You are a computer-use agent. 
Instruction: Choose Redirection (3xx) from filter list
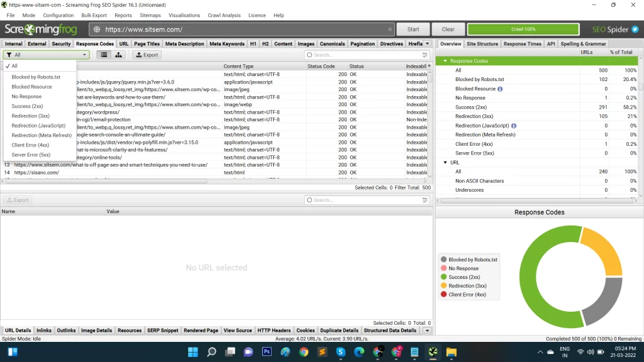30,116
